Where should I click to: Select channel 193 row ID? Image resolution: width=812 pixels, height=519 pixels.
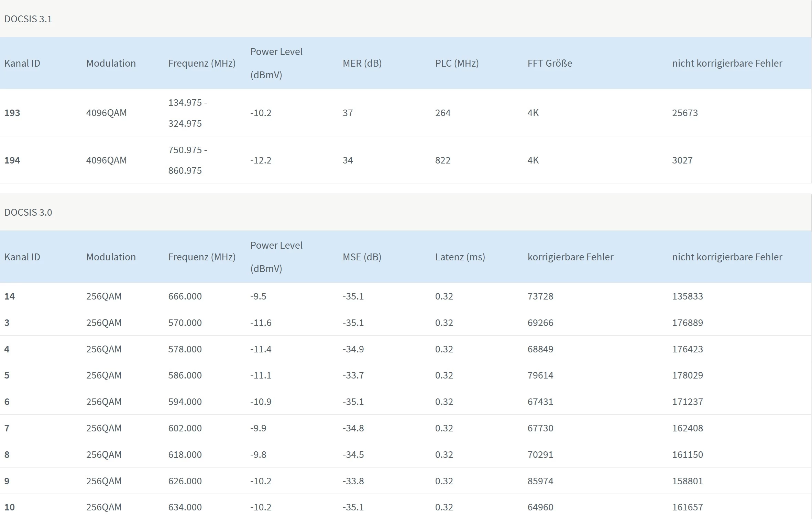point(12,113)
